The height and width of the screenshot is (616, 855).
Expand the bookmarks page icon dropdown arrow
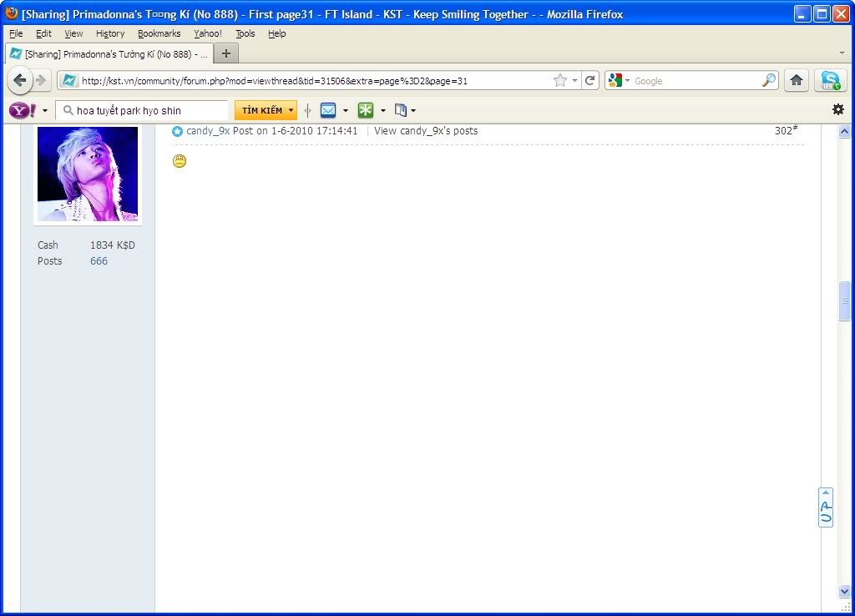(413, 111)
